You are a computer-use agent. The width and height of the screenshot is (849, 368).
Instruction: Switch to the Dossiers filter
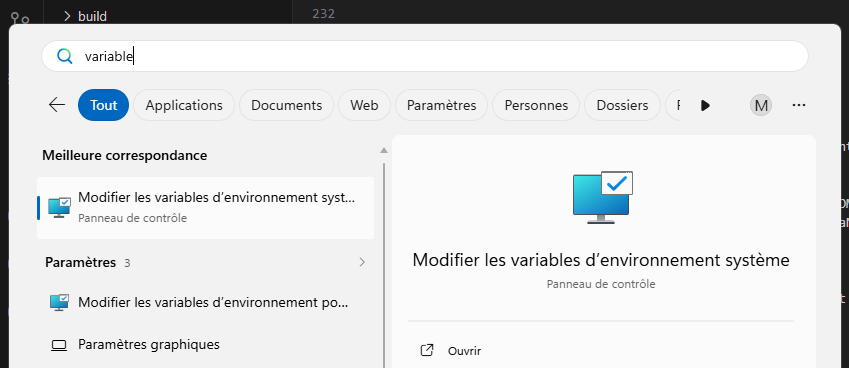622,105
